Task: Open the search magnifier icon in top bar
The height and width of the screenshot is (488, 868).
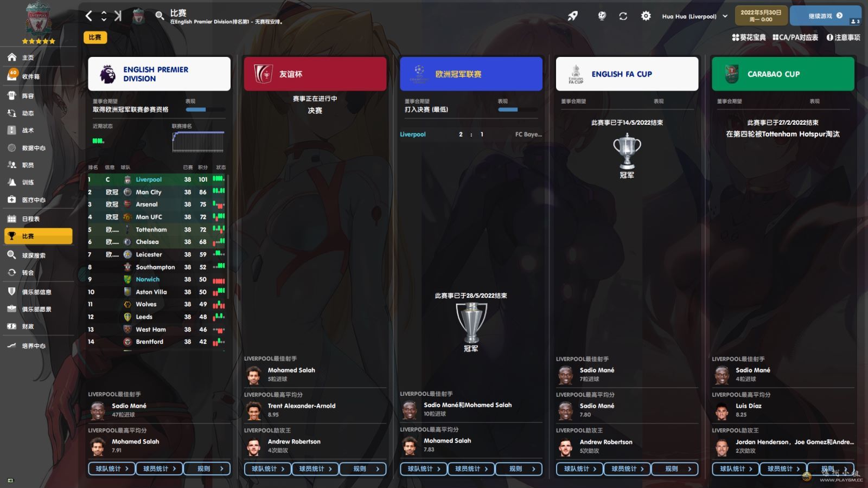Action: click(x=159, y=16)
